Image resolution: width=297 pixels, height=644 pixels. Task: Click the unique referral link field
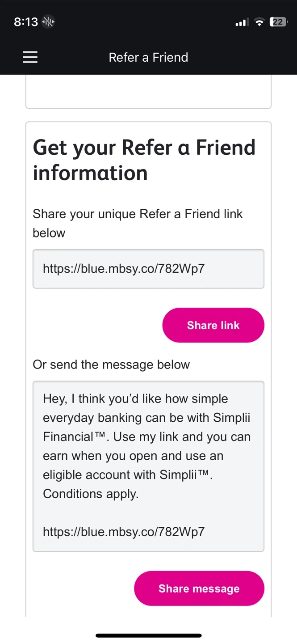(148, 269)
